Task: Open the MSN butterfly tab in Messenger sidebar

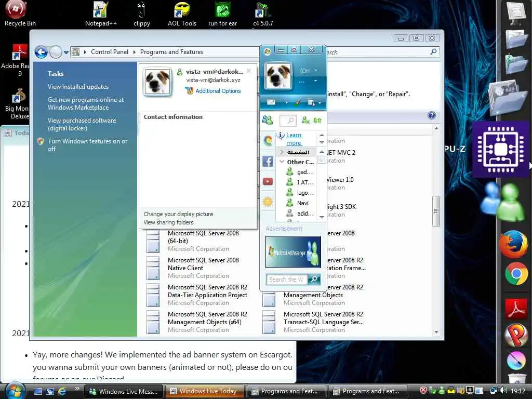Action: pyautogui.click(x=268, y=140)
